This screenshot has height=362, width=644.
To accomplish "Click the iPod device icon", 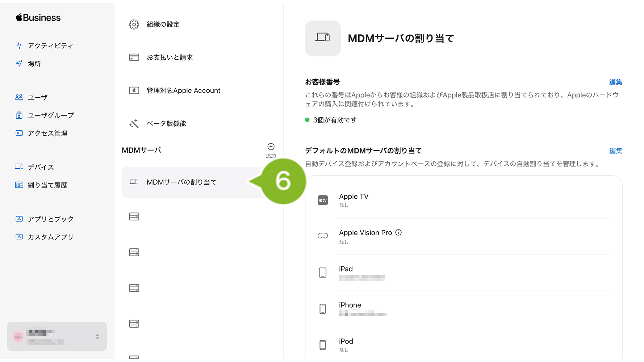I will coord(323,345).
